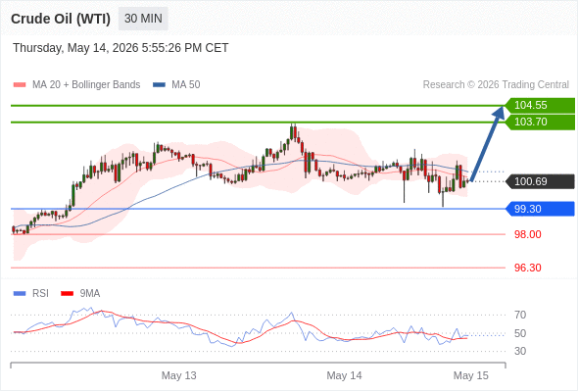Click the MA 50 blue legend swatch
The image size is (578, 392).
pyautogui.click(x=160, y=85)
